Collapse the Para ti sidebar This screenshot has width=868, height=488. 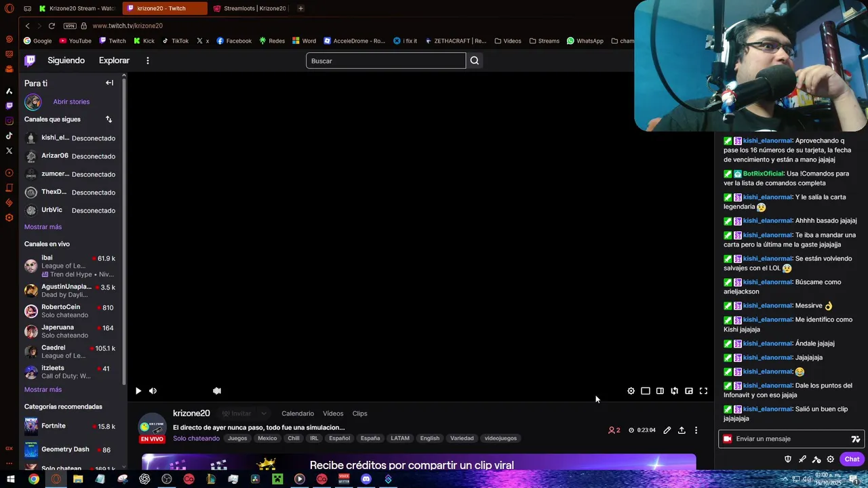[x=109, y=83]
